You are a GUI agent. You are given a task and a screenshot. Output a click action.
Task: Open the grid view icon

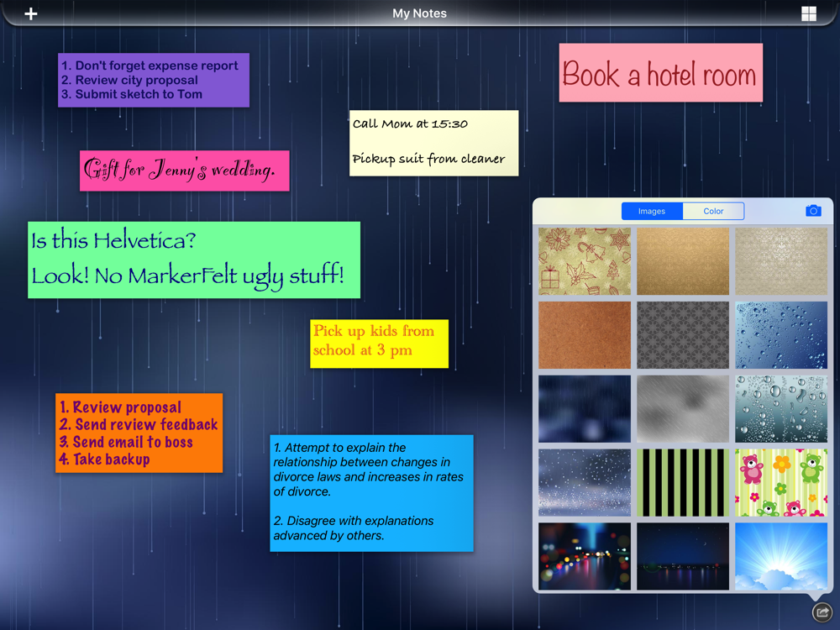point(808,14)
